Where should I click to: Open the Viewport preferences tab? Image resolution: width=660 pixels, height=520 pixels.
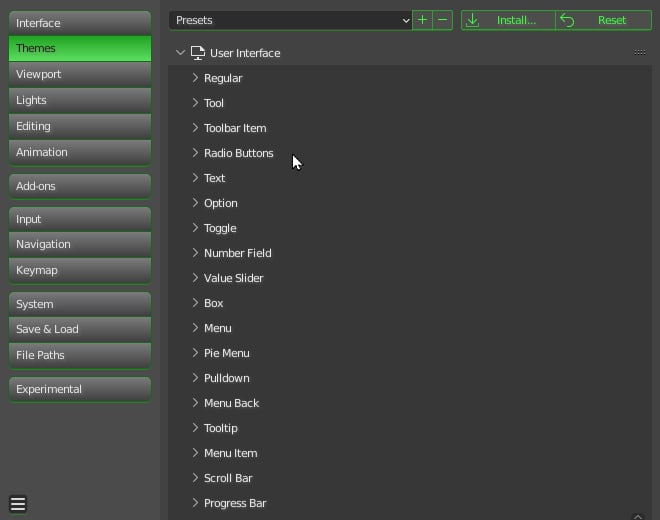pos(80,75)
